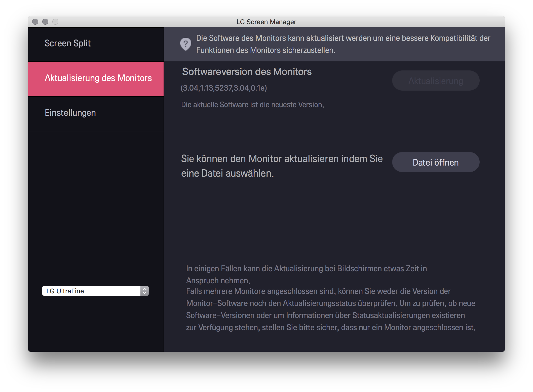Click the Datei öffnen button
Viewport: 533px width, 392px height.
coord(435,162)
